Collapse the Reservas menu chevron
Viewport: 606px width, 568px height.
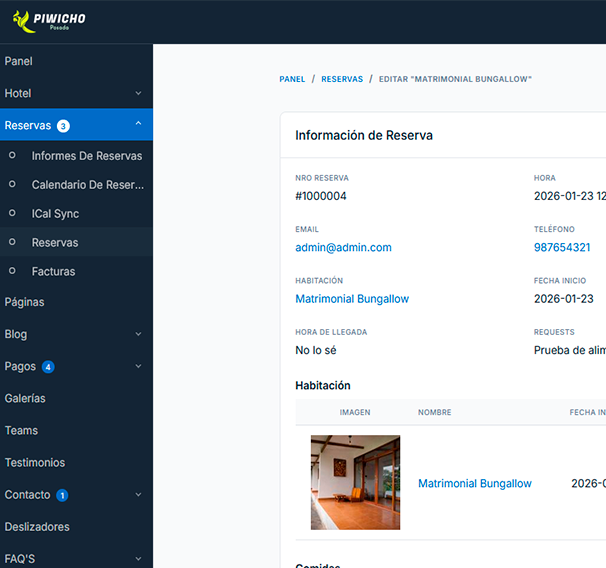[138, 123]
